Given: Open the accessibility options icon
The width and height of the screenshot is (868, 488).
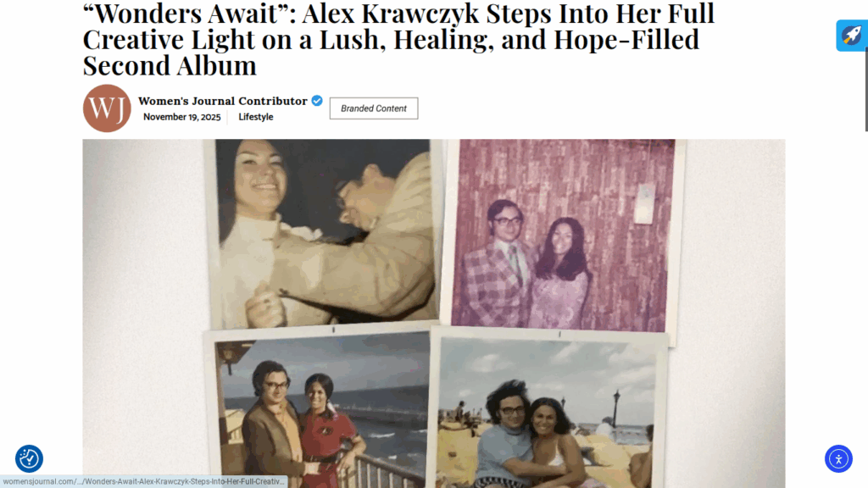Looking at the screenshot, I should 838,458.
